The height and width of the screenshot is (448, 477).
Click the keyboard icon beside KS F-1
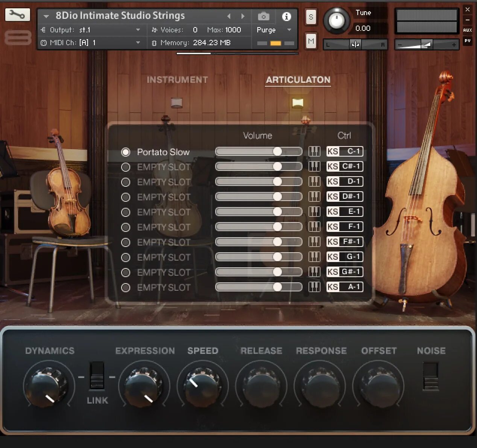pos(314,227)
